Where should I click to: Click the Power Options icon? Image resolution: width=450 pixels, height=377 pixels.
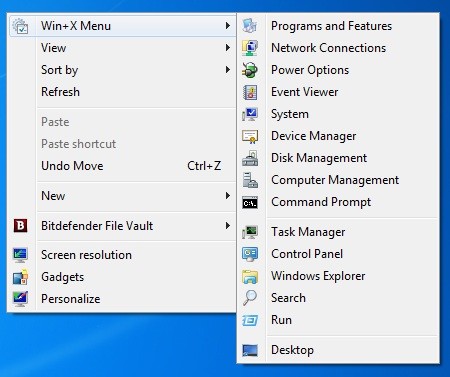(250, 70)
